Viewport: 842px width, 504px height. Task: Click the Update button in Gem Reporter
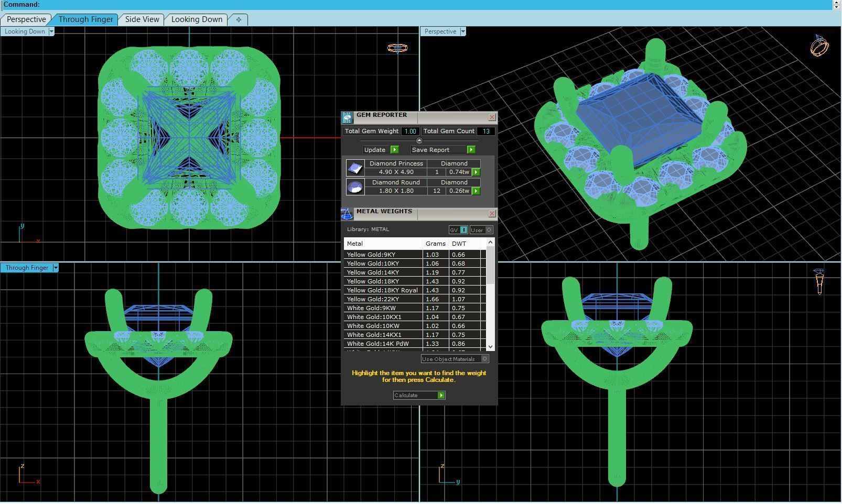[381, 150]
